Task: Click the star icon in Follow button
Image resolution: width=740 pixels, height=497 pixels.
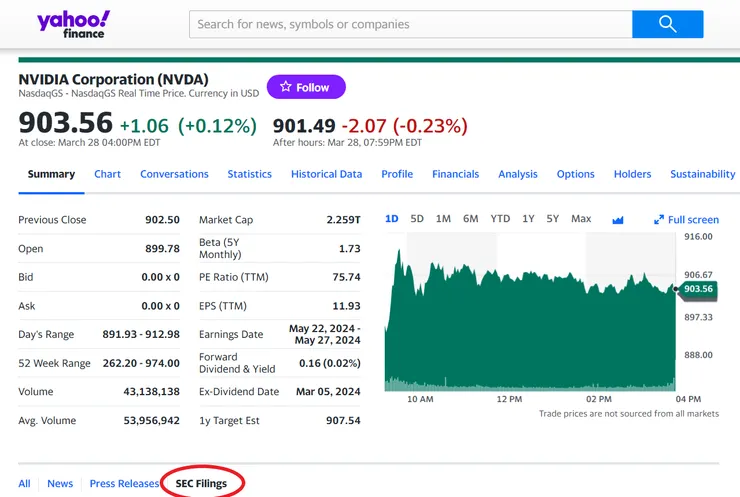Action: click(x=286, y=87)
